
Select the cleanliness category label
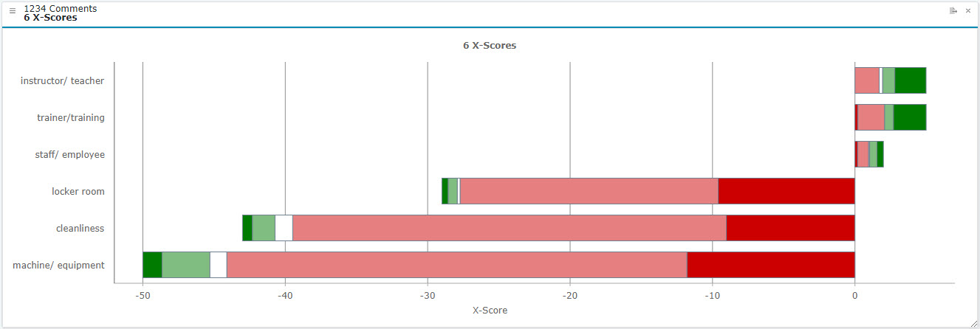80,228
